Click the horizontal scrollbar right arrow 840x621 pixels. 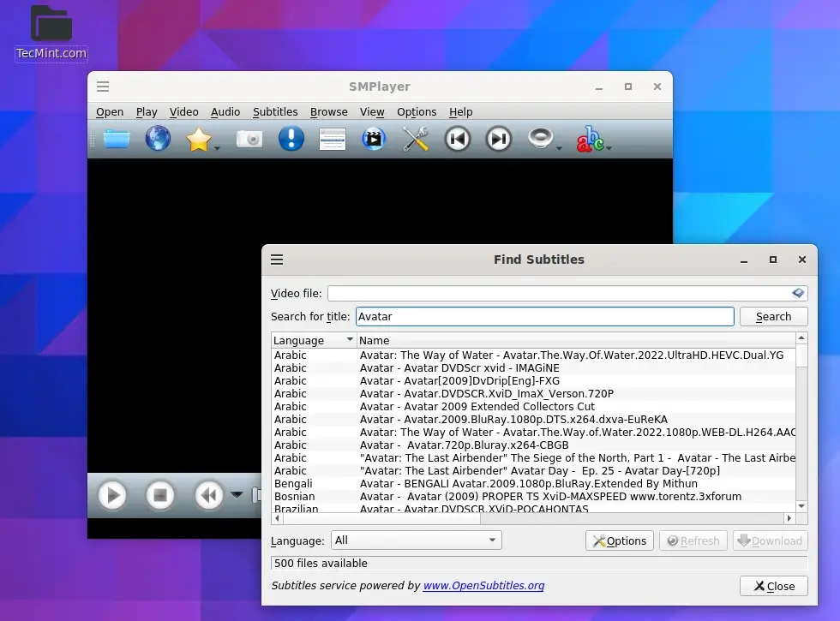789,518
